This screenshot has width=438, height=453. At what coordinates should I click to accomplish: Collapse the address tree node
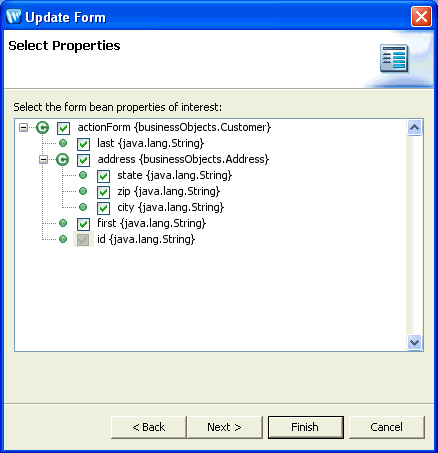43,159
